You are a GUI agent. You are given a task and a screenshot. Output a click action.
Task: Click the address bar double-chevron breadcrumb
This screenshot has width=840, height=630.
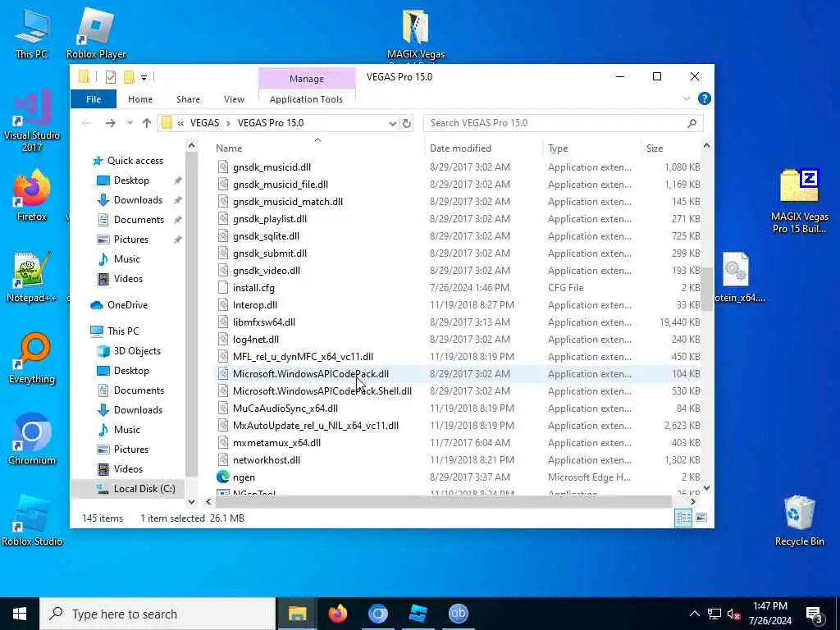click(x=180, y=123)
